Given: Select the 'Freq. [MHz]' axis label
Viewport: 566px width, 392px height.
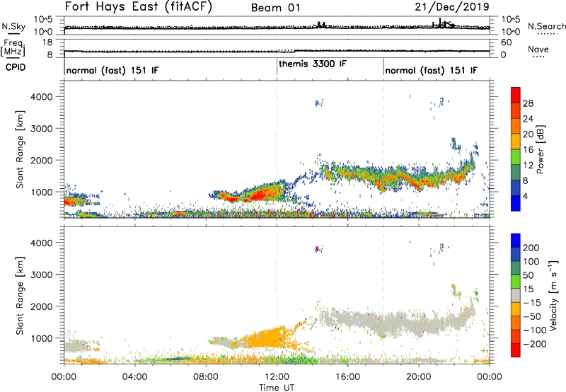Looking at the screenshot, I should (13, 48).
